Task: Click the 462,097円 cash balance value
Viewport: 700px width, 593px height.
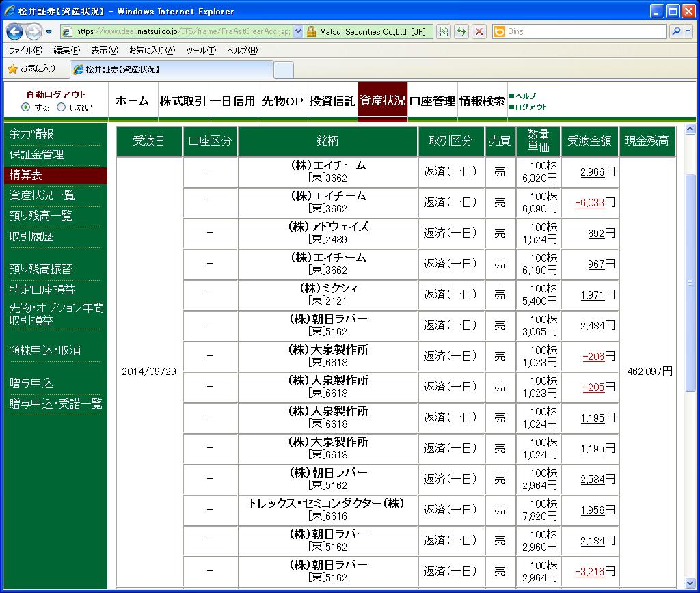Action: [649, 371]
